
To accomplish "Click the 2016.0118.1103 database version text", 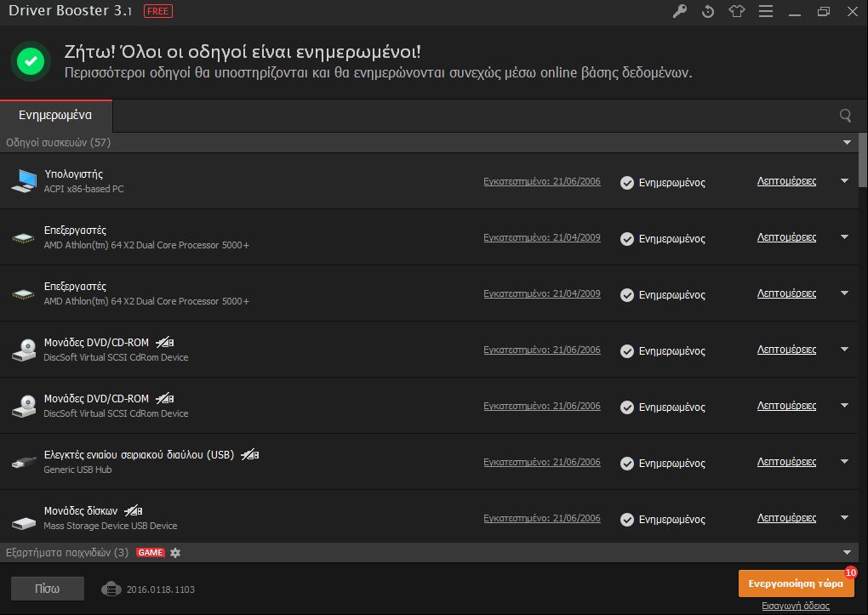I will point(161,589).
